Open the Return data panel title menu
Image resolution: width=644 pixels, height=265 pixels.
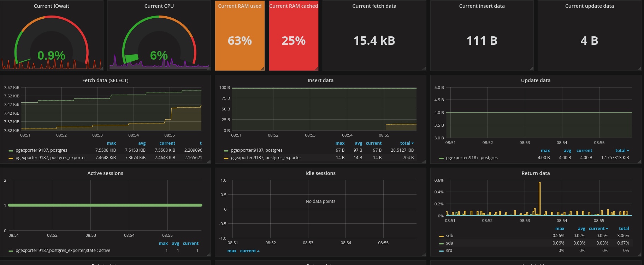536,173
